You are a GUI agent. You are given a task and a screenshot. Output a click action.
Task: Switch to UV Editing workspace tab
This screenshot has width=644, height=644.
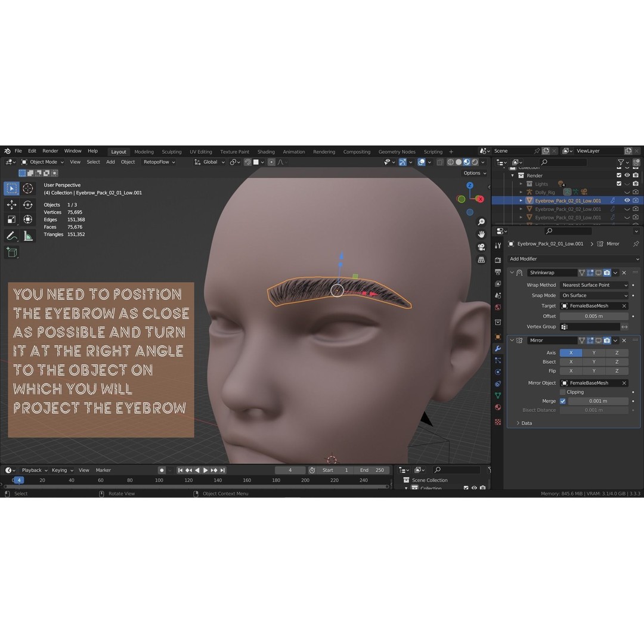[201, 152]
